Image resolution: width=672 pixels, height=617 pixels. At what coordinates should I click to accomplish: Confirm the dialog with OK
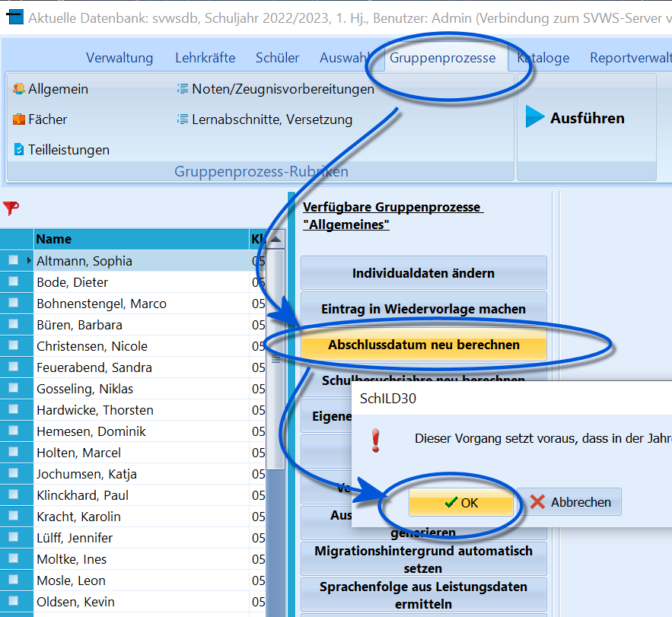tap(461, 502)
